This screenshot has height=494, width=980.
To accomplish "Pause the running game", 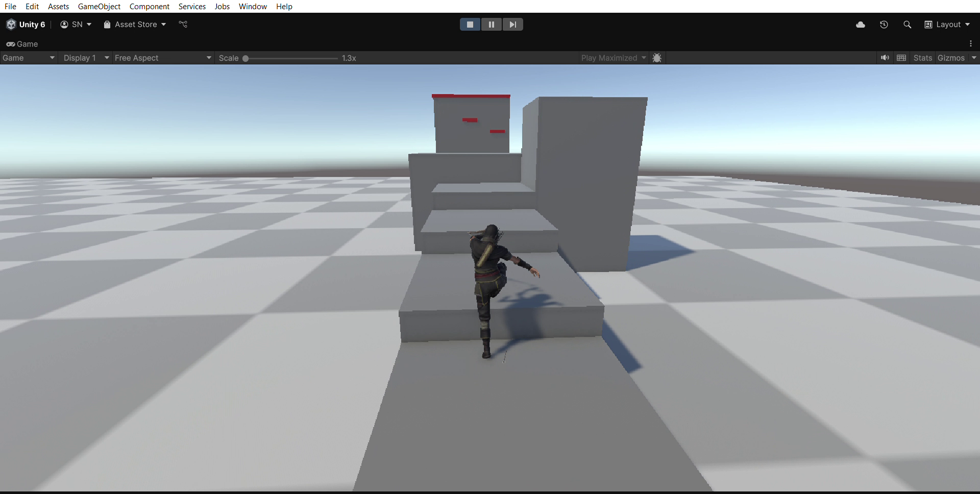I will pyautogui.click(x=492, y=24).
